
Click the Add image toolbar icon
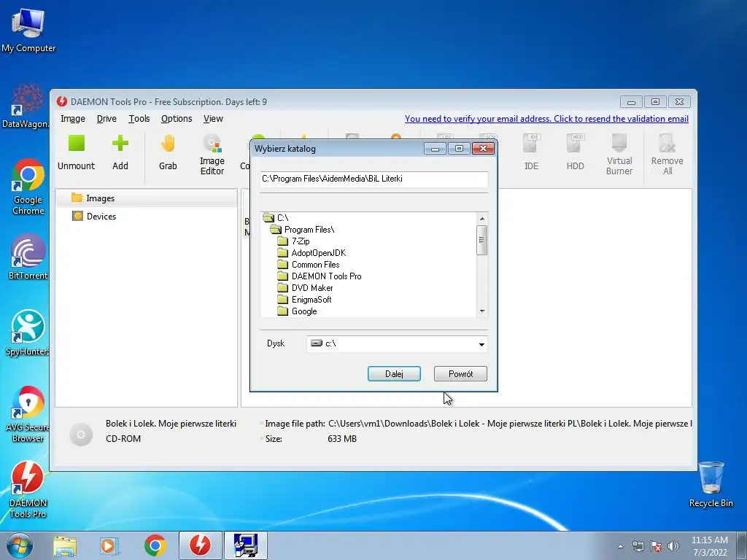coord(120,153)
